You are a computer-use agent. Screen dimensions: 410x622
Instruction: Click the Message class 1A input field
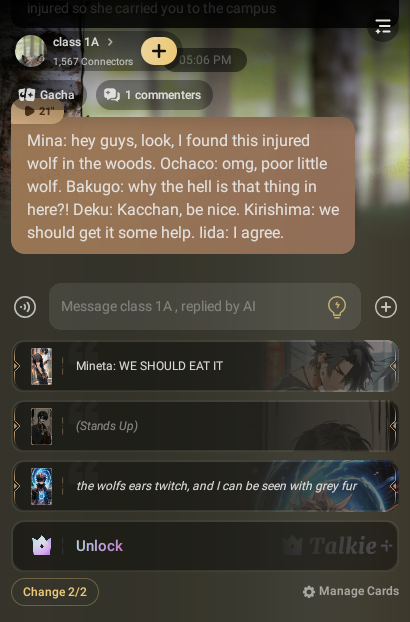coord(205,306)
